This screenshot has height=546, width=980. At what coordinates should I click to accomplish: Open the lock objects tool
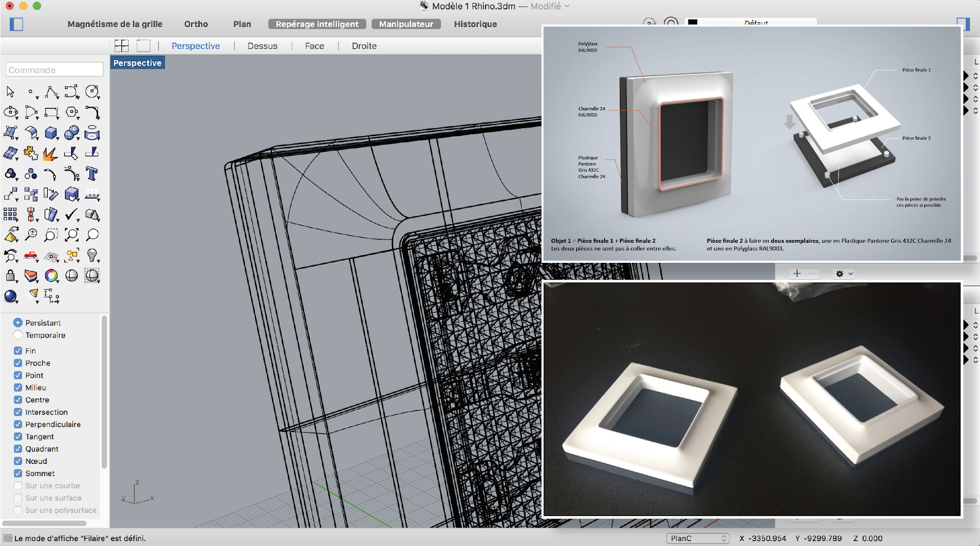click(10, 276)
